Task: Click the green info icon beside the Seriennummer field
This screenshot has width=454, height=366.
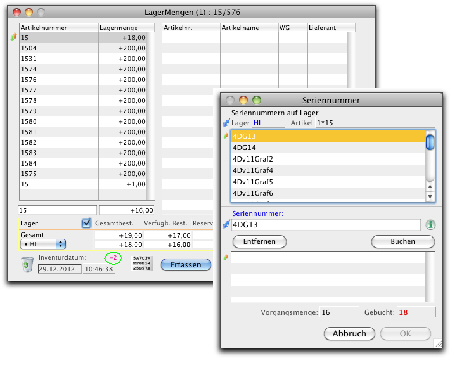Action: point(430,225)
